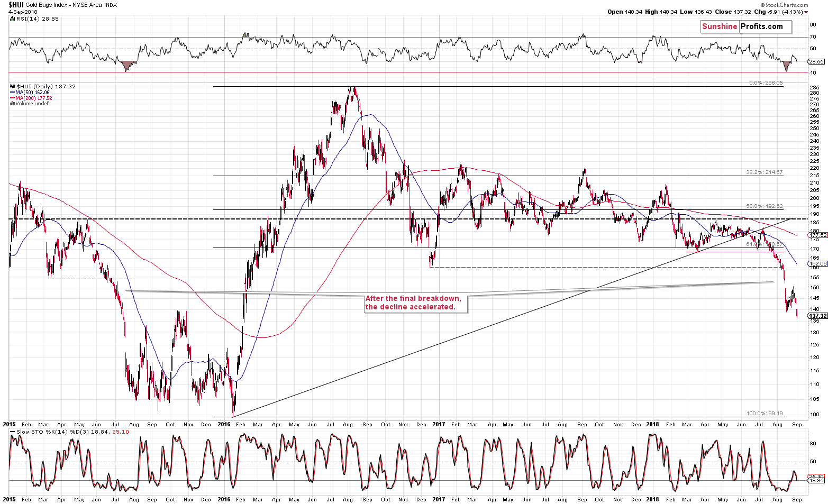This screenshot has height=504, width=828.
Task: Click the red Chg down-arrow indicator
Action: tap(806, 12)
